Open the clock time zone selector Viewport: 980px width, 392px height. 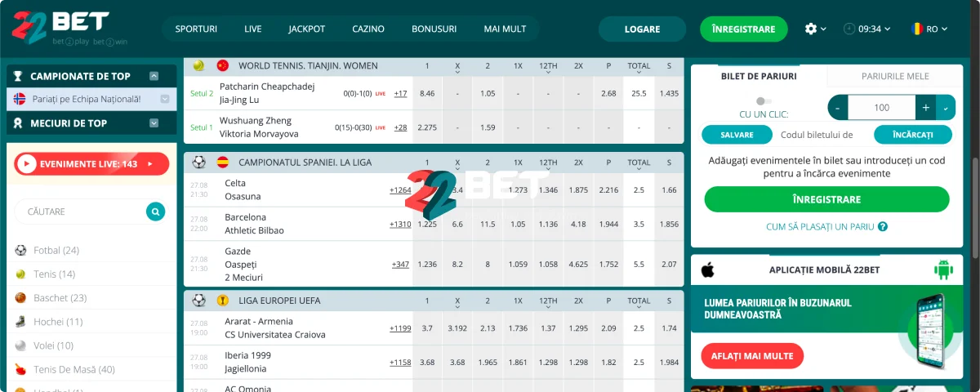(867, 29)
